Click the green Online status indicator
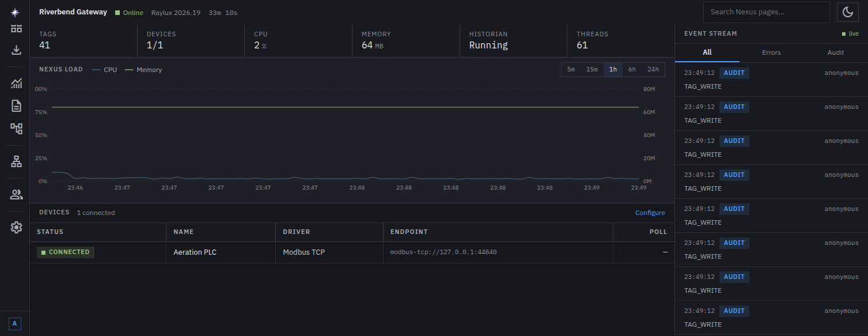Image resolution: width=868 pixels, height=336 pixels. pos(129,13)
